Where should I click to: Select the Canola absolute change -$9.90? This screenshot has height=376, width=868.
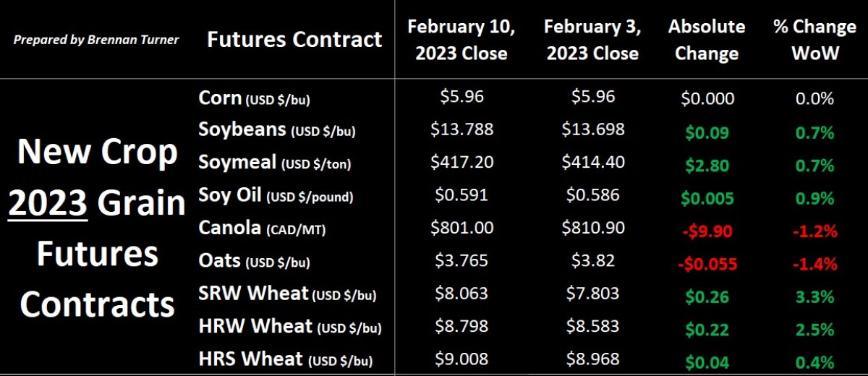coord(706,231)
